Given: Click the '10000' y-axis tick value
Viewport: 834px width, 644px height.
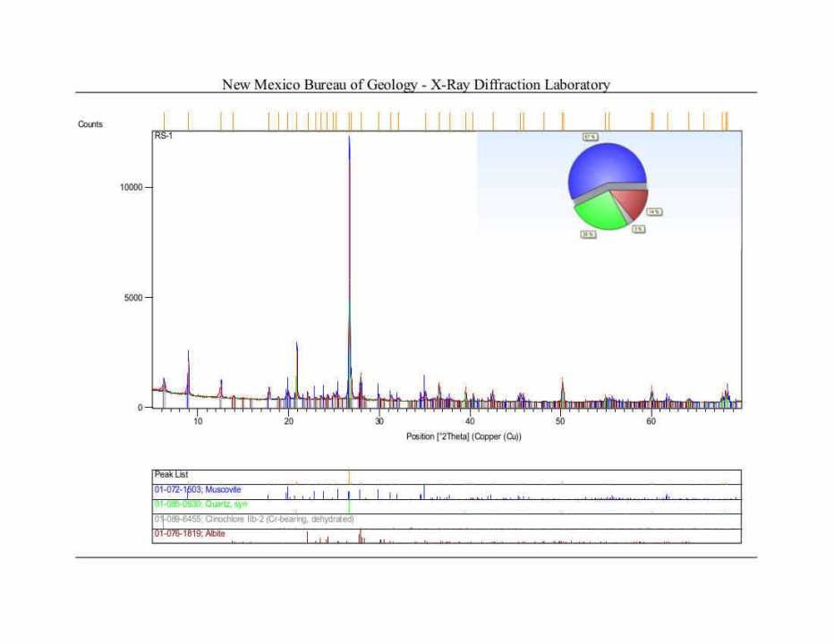Looking at the screenshot, I should [131, 187].
